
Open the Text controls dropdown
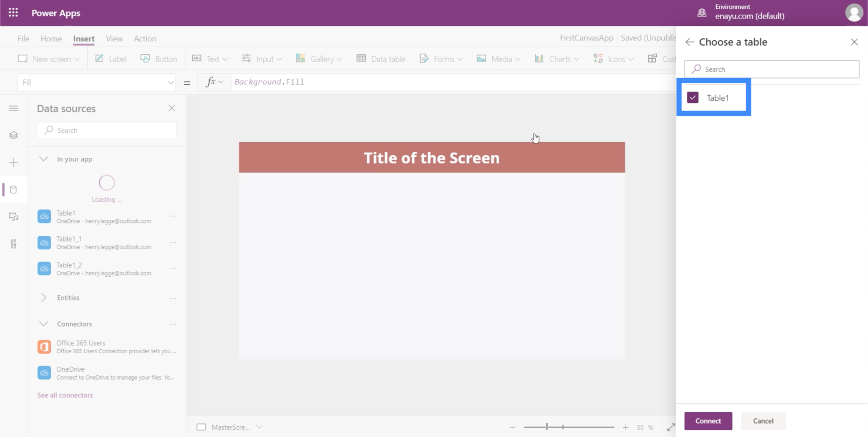210,59
